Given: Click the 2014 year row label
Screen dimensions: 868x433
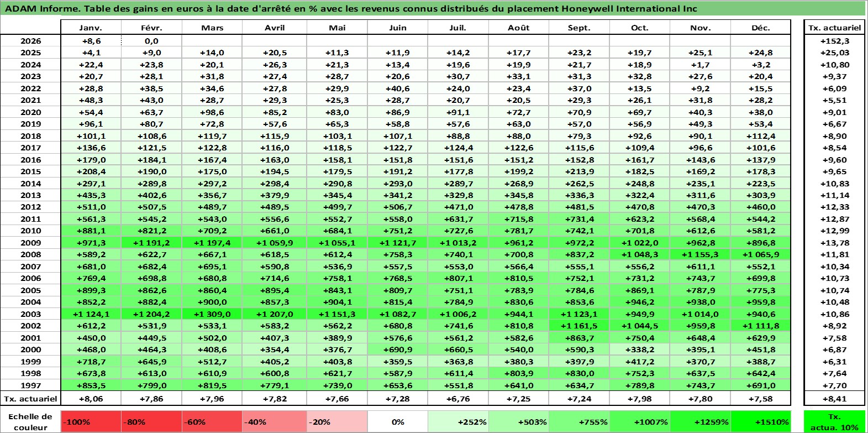Looking at the screenshot, I should click(30, 184).
